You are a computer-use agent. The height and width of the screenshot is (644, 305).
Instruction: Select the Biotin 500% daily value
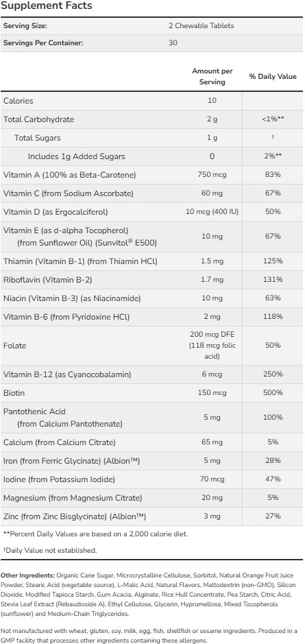[273, 393]
